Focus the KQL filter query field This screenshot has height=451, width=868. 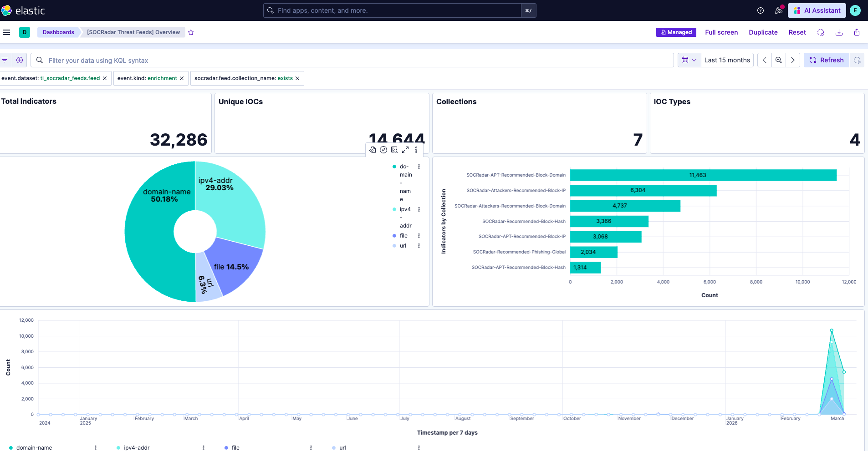(352, 60)
